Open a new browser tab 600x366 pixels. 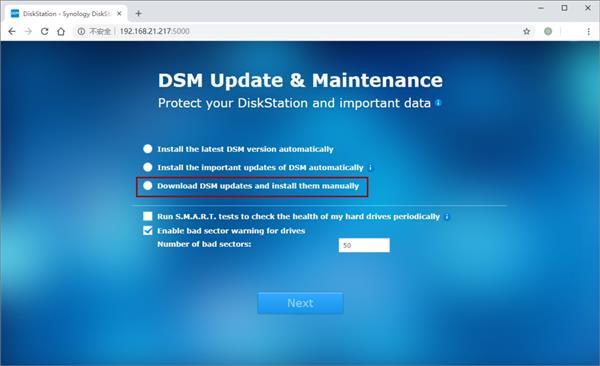(x=139, y=13)
